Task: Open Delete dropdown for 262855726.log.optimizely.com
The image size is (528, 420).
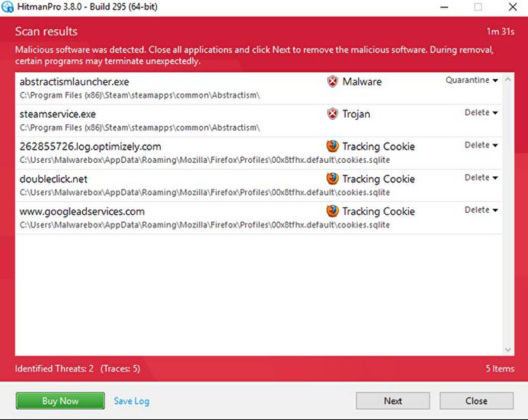Action: coord(481,145)
